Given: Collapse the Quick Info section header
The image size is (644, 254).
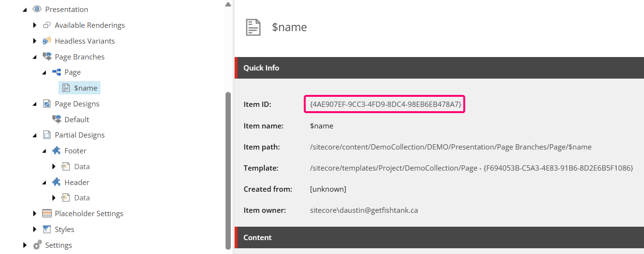Looking at the screenshot, I should coord(261,68).
